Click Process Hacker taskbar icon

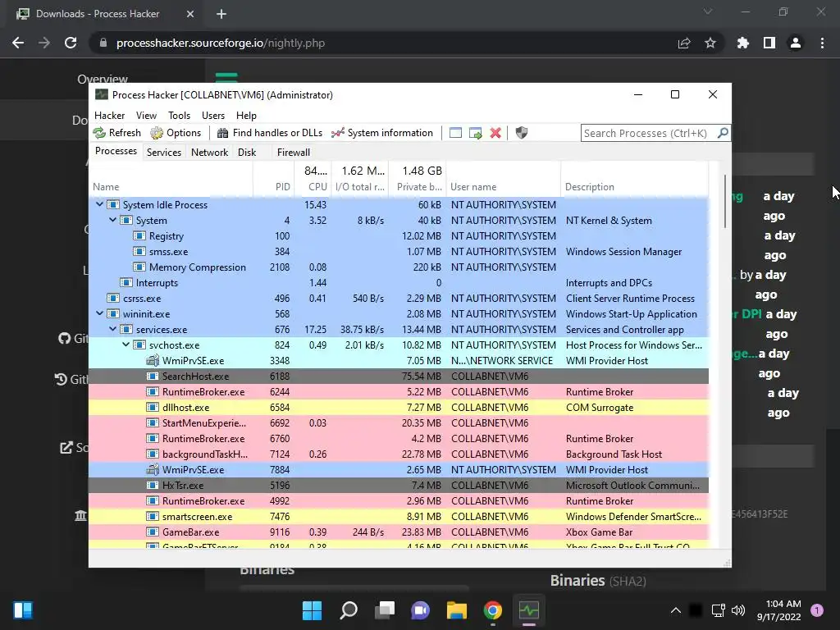[x=529, y=610]
